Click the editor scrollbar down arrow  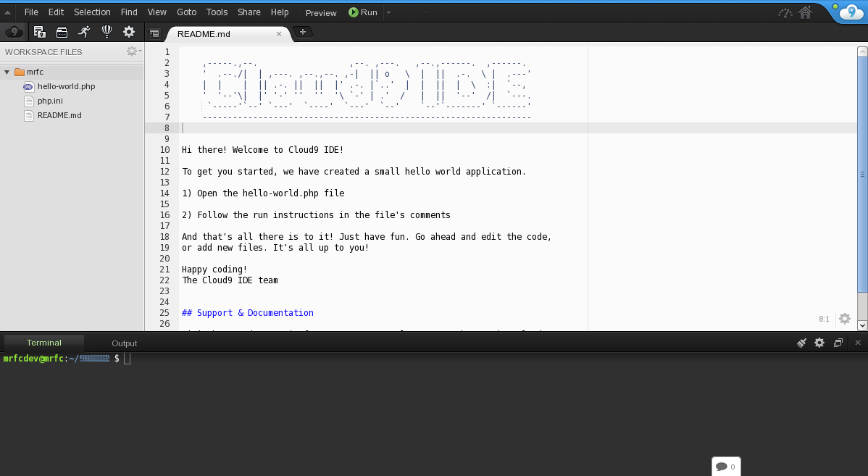(862, 325)
